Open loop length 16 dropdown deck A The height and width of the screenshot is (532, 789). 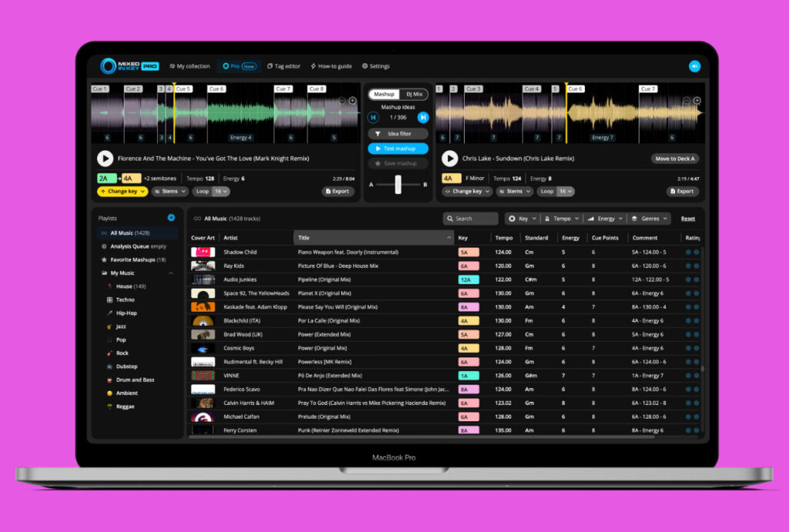click(221, 191)
